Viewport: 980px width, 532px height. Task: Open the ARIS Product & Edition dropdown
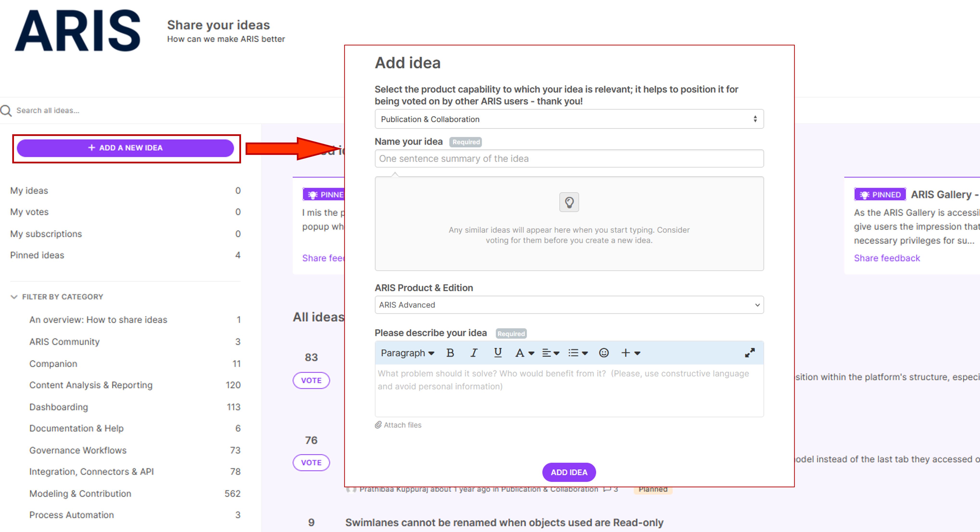[x=568, y=304]
